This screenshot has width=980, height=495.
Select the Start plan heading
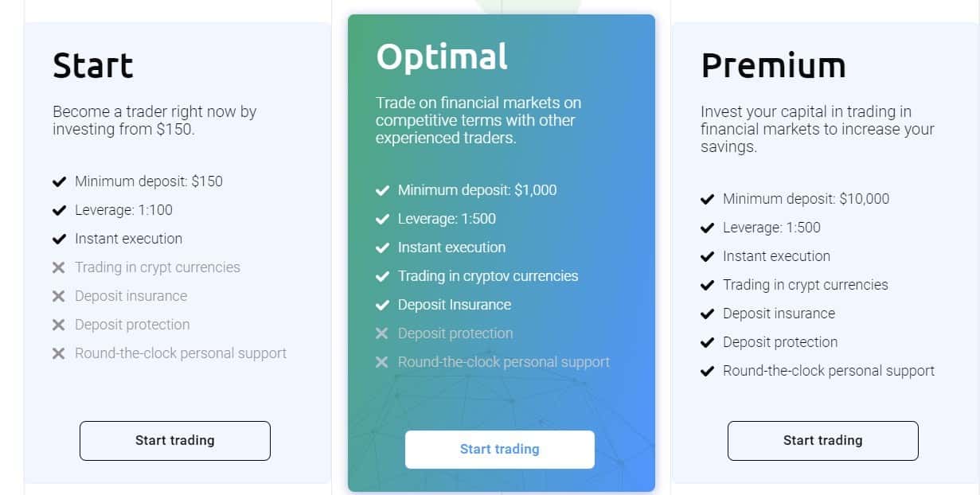[93, 65]
